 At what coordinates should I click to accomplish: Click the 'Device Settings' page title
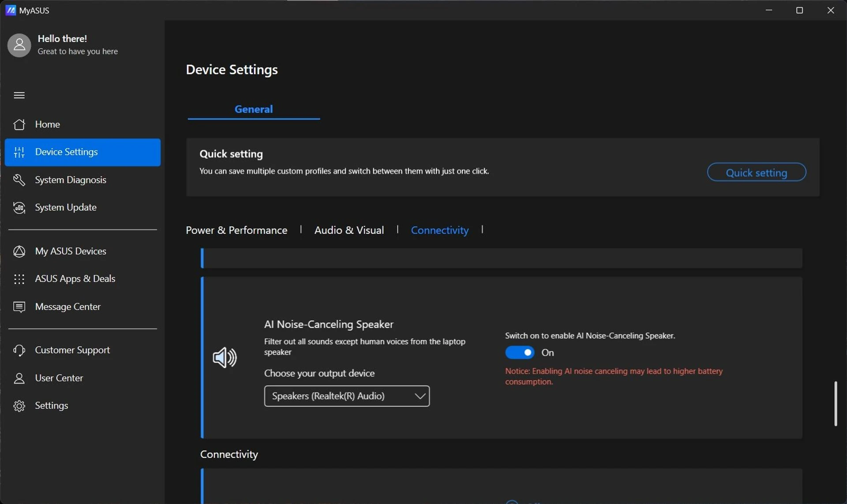tap(232, 70)
